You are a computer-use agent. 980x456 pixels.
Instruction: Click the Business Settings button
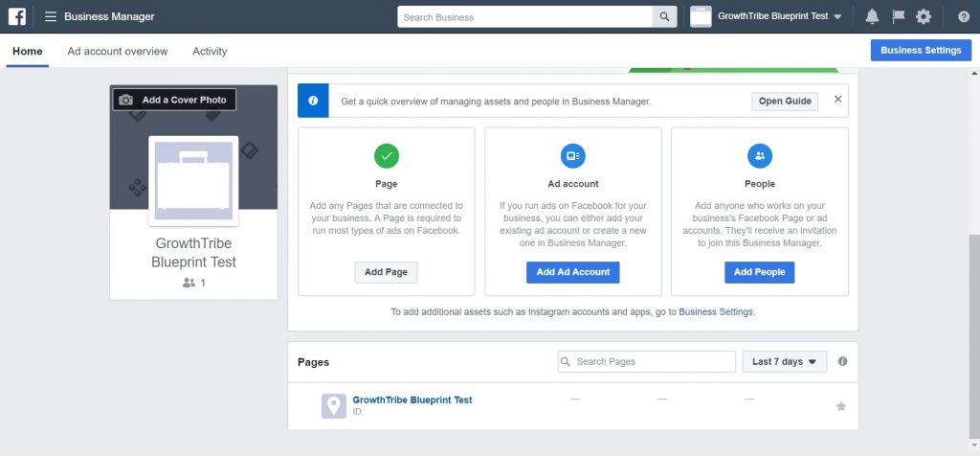[921, 50]
